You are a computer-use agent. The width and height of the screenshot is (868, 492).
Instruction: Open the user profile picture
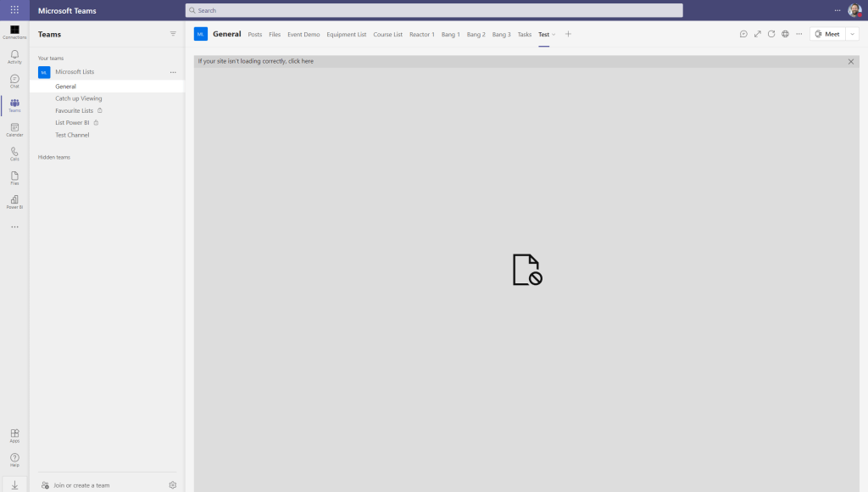(854, 10)
